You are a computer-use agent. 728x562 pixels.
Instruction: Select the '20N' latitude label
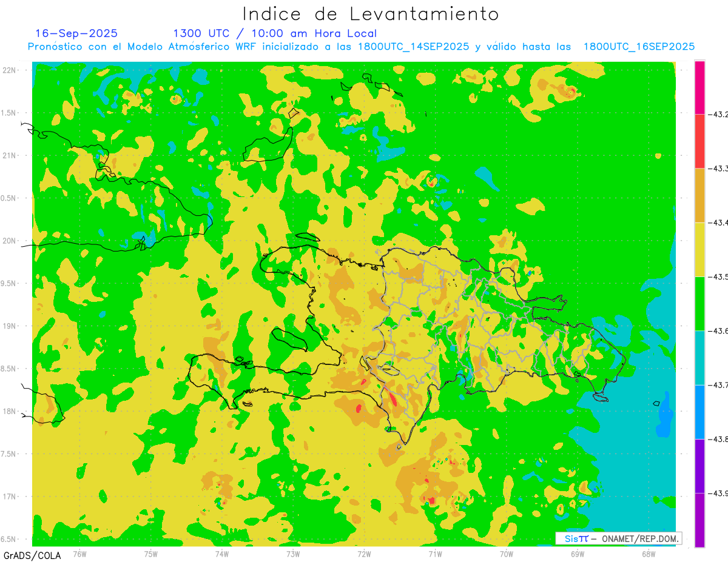pyautogui.click(x=10, y=241)
